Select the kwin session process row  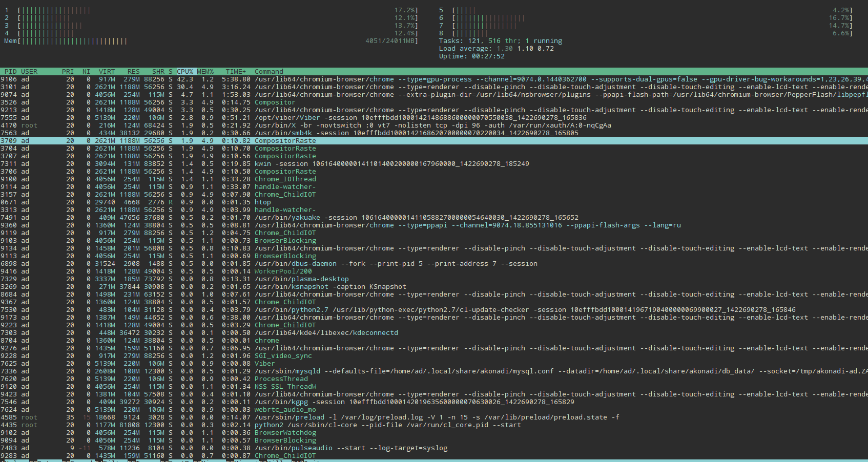[x=434, y=164]
